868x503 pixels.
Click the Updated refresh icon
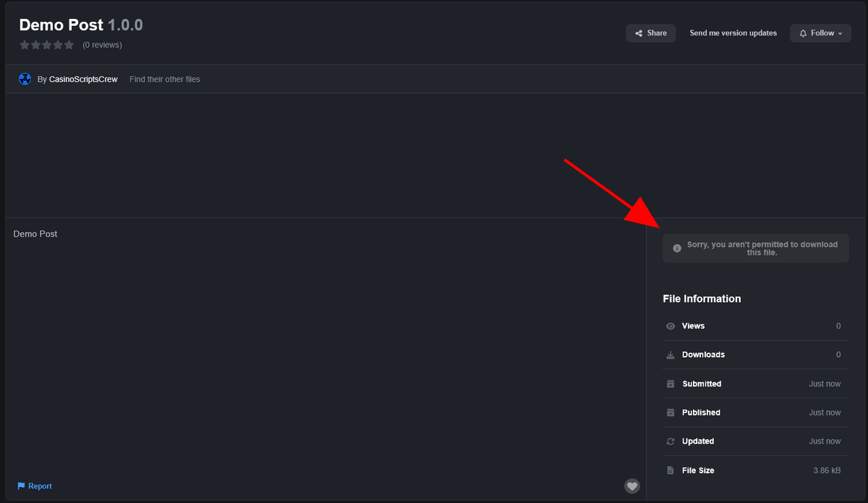coord(671,441)
